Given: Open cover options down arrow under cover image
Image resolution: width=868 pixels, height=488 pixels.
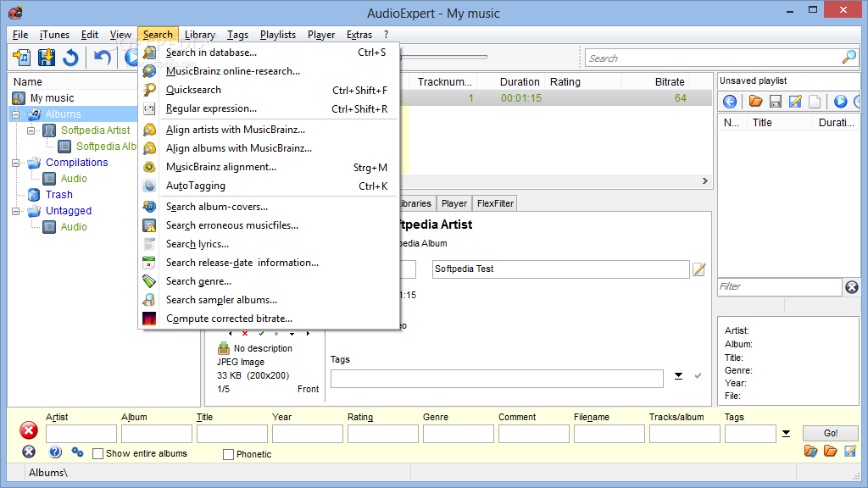Looking at the screenshot, I should [x=292, y=333].
